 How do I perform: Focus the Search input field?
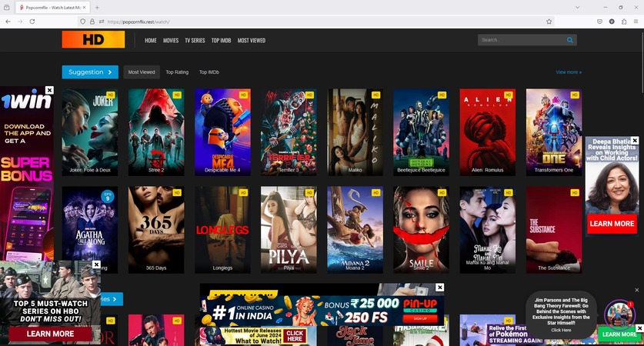coord(522,40)
